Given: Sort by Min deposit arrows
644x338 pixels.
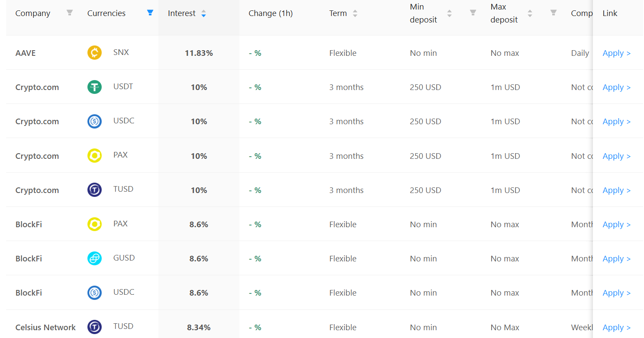Looking at the screenshot, I should click(449, 13).
